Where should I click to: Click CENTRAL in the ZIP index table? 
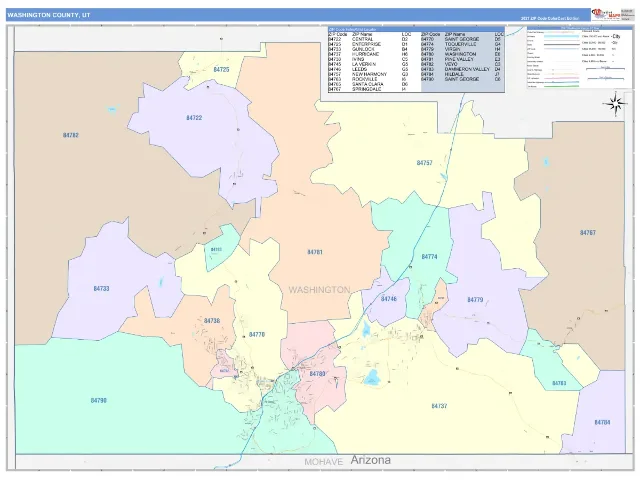(x=362, y=39)
